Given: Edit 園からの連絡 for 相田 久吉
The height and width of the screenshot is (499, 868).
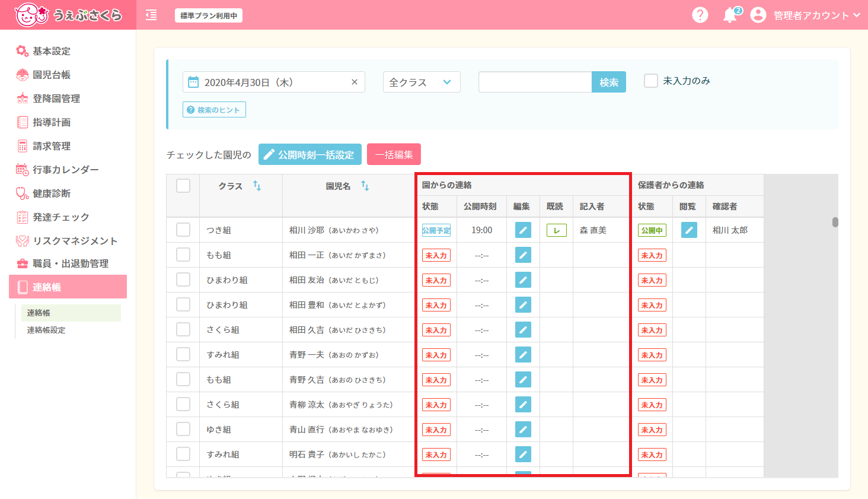Looking at the screenshot, I should [x=523, y=330].
